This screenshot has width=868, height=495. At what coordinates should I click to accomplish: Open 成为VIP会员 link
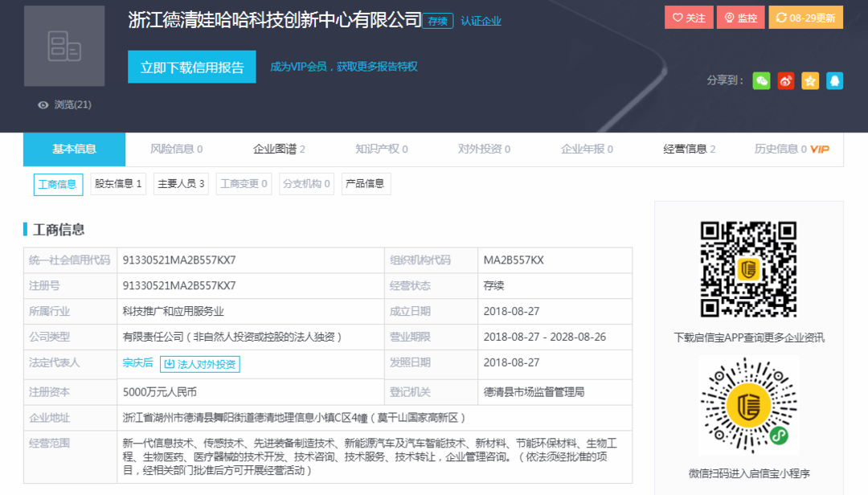344,67
